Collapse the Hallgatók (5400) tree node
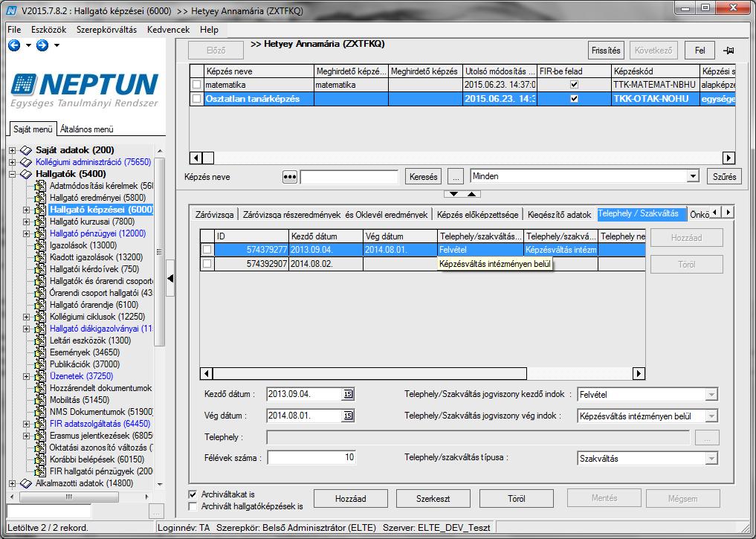The height and width of the screenshot is (539, 756). coord(12,174)
